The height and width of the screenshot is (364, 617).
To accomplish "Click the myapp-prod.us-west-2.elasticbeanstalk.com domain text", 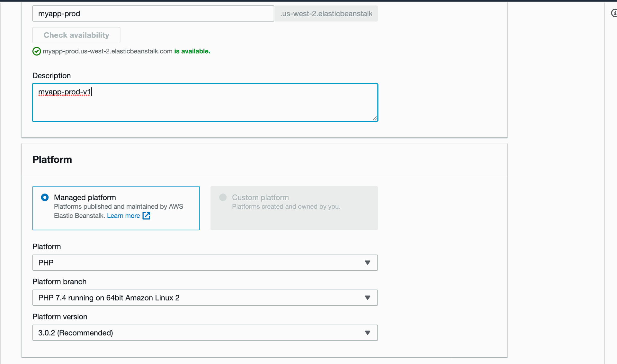I will (x=108, y=51).
